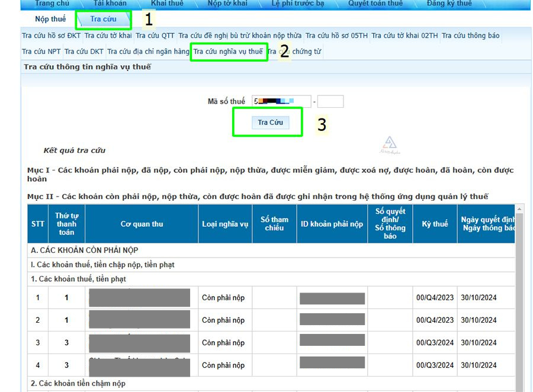Choose Tra cứu tờ khai 02TH

point(404,36)
